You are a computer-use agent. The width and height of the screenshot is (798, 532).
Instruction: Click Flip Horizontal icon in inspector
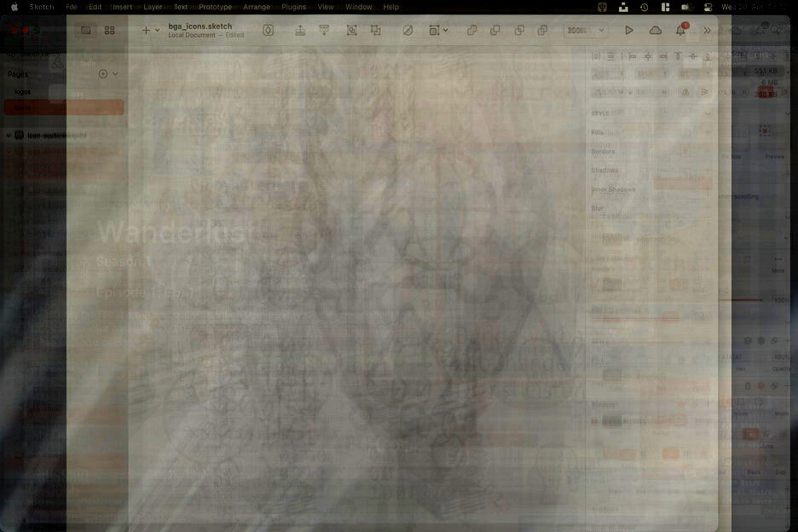pos(685,92)
